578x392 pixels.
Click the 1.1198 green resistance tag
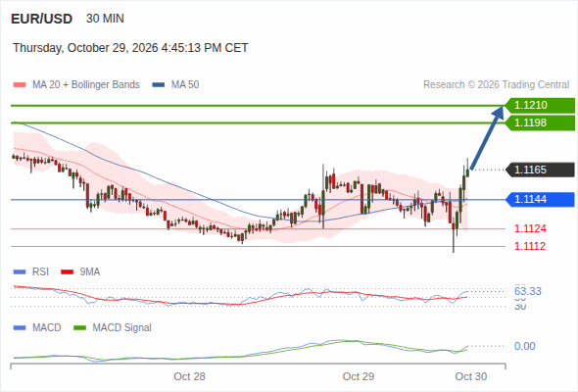point(540,122)
